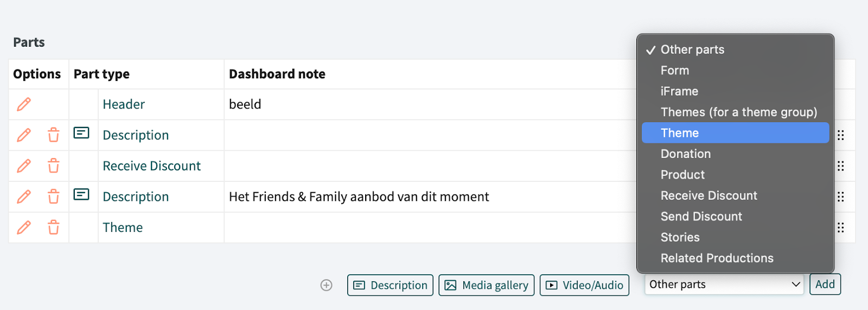Add a Video/Audio part

click(x=584, y=286)
